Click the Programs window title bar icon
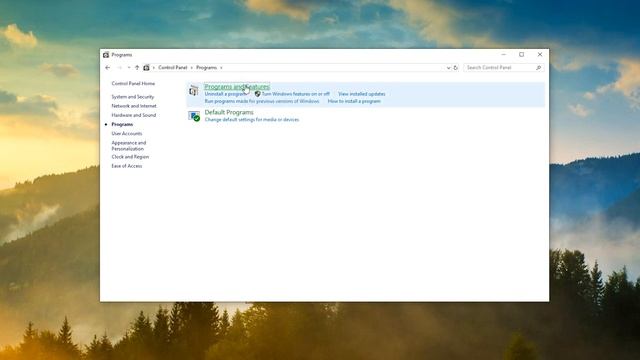The image size is (640, 360). click(x=106, y=55)
